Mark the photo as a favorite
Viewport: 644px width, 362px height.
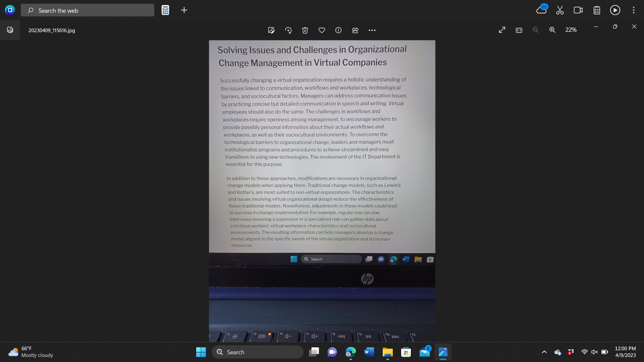pyautogui.click(x=322, y=30)
